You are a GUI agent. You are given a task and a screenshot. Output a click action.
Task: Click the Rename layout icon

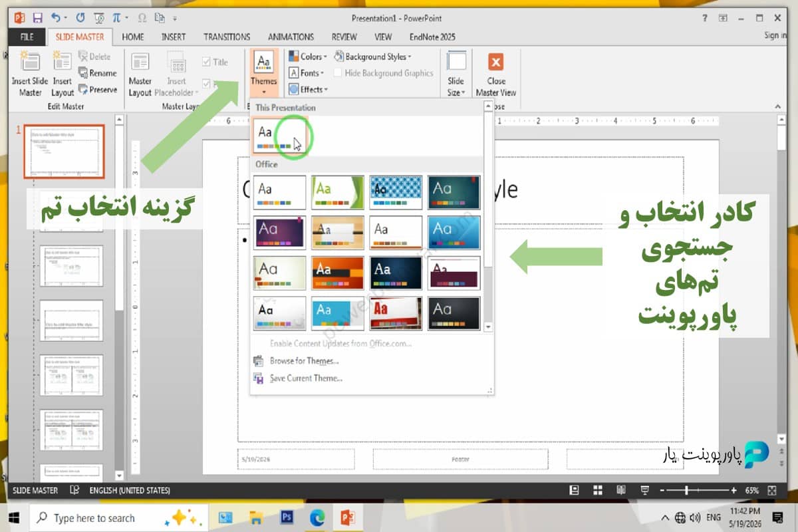(x=83, y=73)
